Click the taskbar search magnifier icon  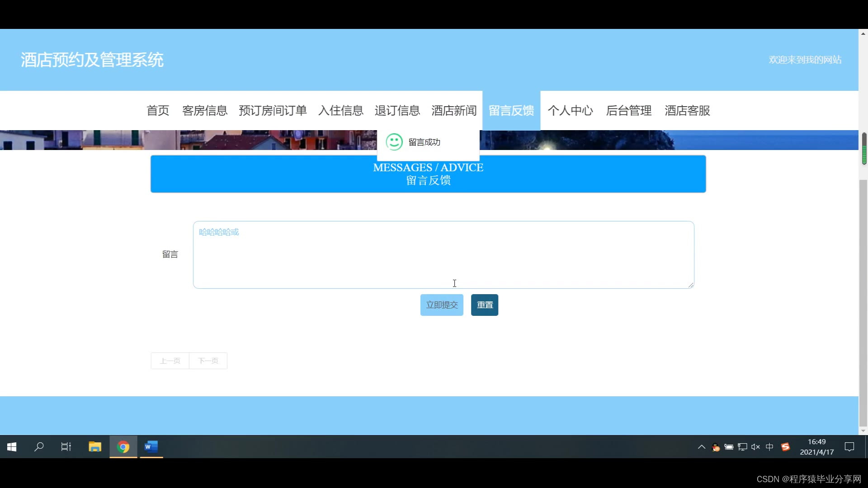(39, 447)
